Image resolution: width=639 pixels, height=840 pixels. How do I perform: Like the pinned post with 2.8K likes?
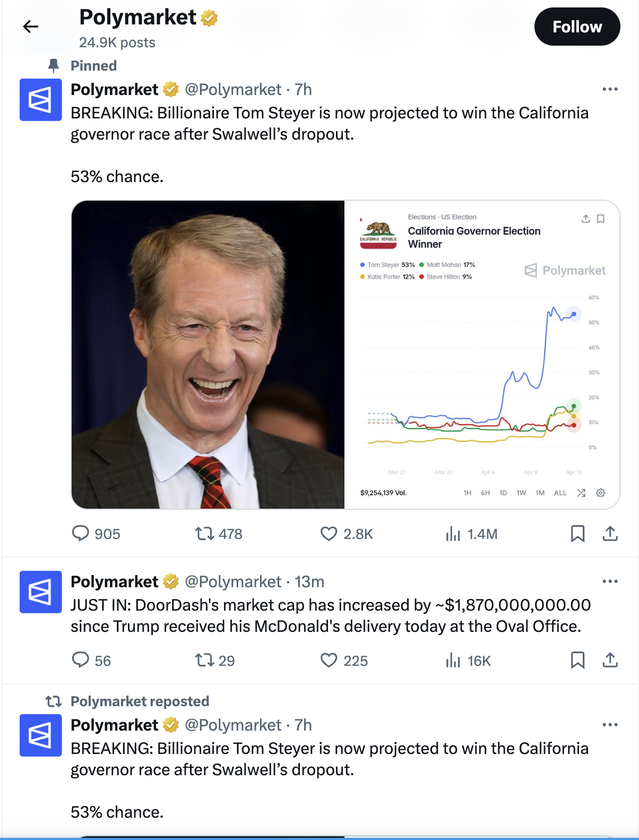point(329,533)
